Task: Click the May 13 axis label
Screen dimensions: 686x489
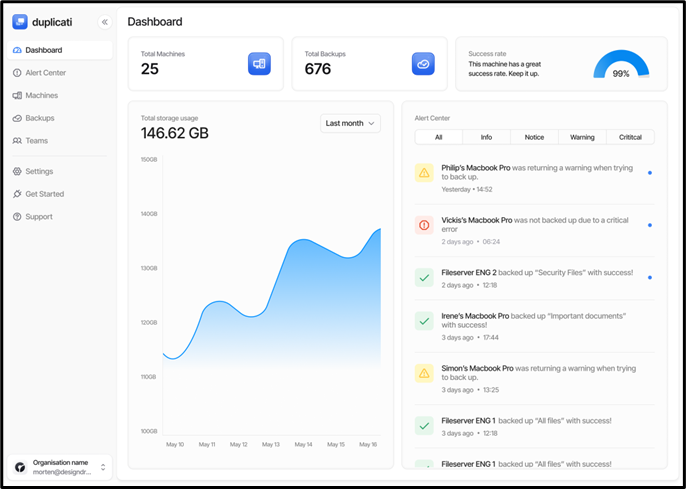Action: (x=271, y=444)
